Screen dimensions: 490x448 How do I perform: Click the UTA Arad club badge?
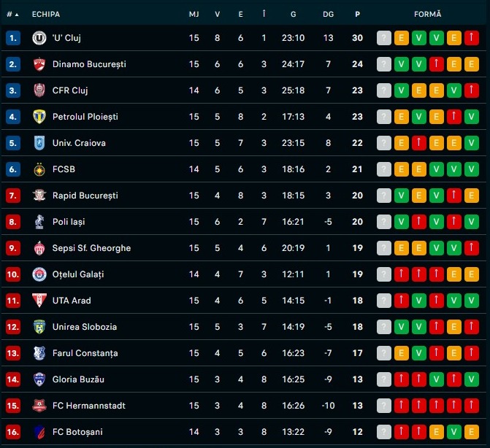[39, 301]
